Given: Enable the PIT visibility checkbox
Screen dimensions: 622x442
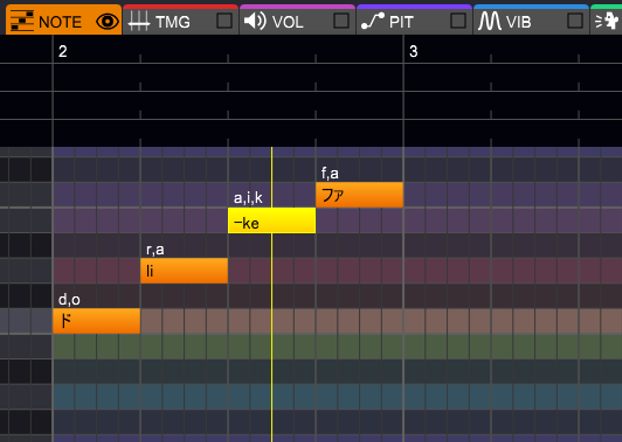Looking at the screenshot, I should [x=458, y=21].
